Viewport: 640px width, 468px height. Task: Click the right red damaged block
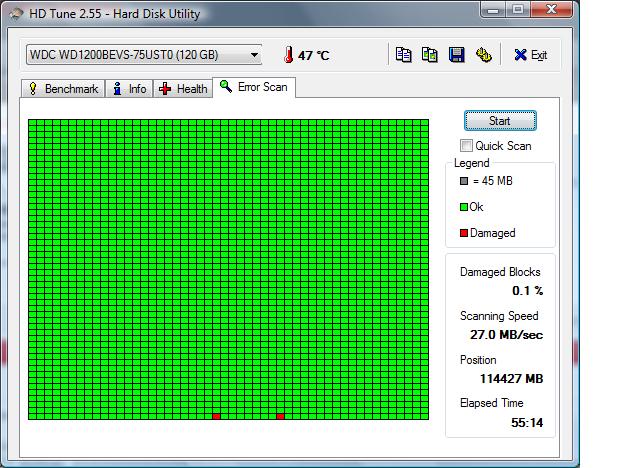tap(280, 416)
